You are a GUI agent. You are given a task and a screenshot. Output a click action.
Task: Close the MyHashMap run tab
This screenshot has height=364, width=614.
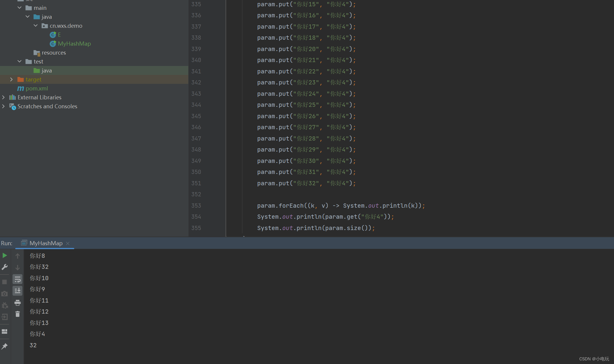[68, 243]
